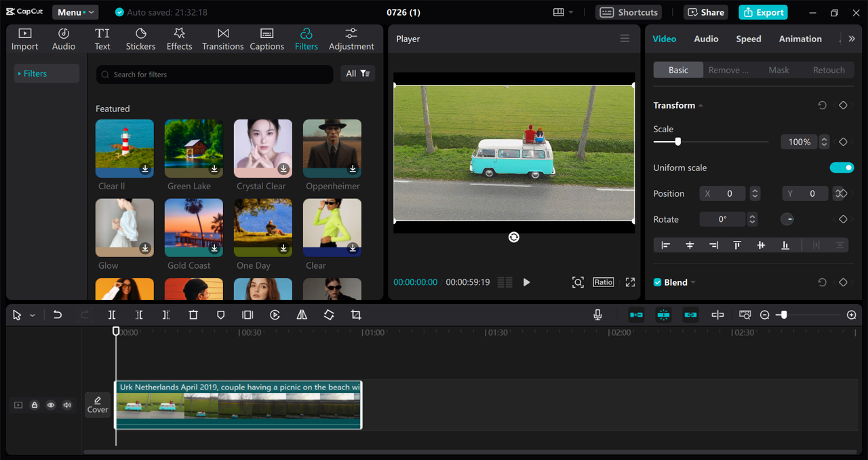The height and width of the screenshot is (460, 868).
Task: Open the Audio library tab
Action: click(64, 39)
